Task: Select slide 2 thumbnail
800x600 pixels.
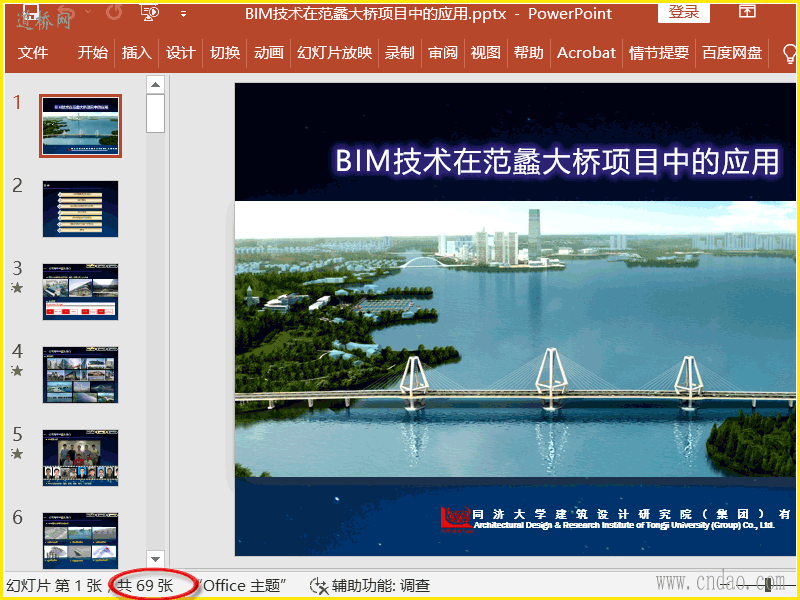Action: (80, 209)
